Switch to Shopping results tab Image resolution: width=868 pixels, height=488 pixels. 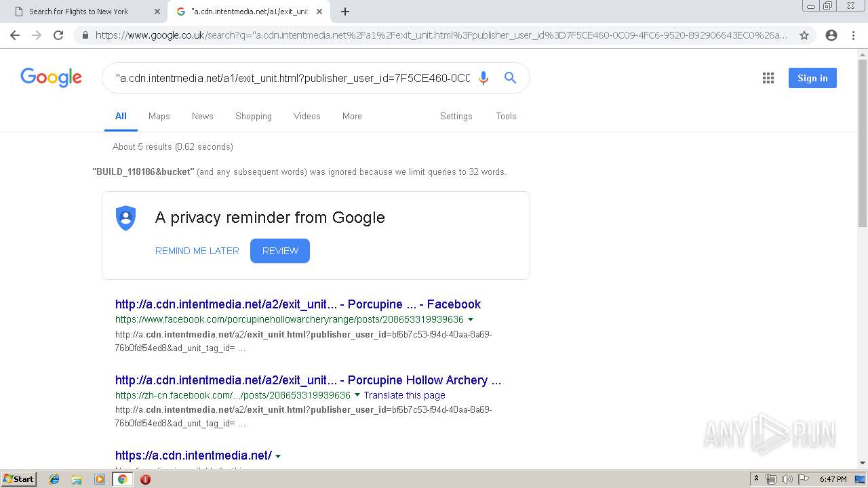pyautogui.click(x=254, y=116)
